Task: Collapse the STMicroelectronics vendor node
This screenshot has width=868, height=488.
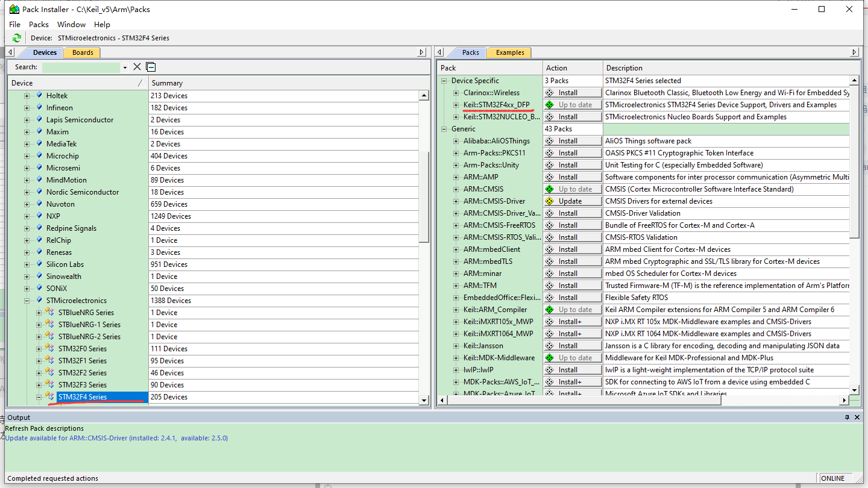Action: [27, 301]
